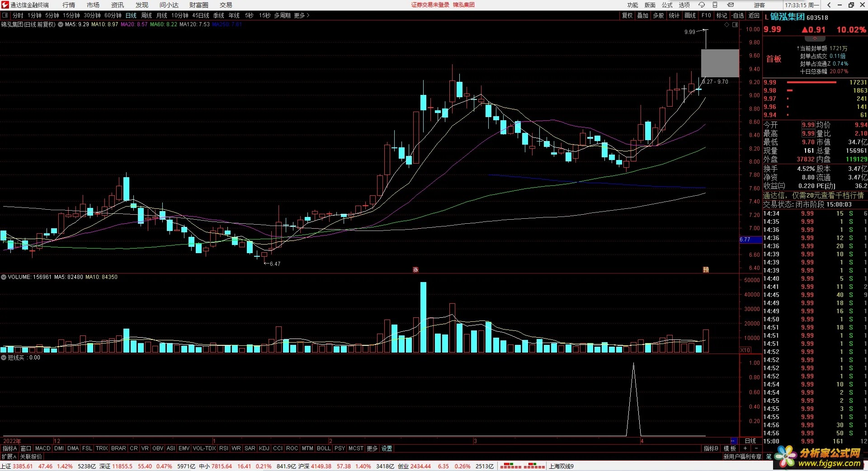Click the 返回 button

754,15
